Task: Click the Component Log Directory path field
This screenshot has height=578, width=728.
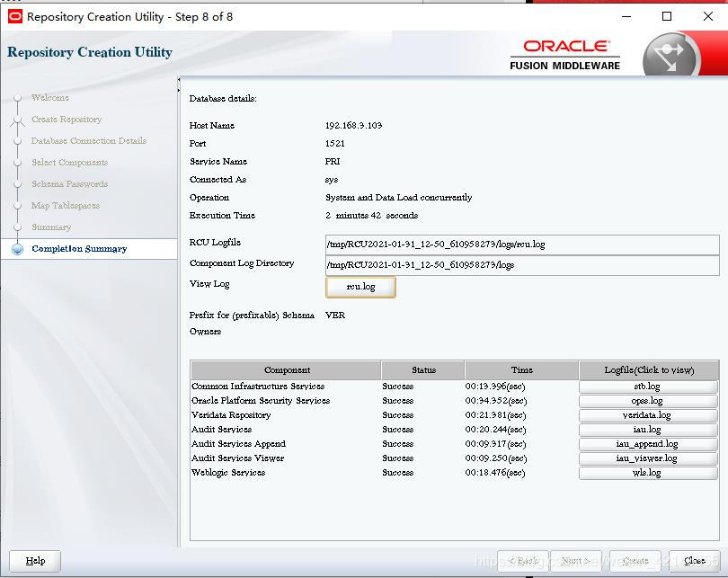Action: pyautogui.click(x=522, y=265)
